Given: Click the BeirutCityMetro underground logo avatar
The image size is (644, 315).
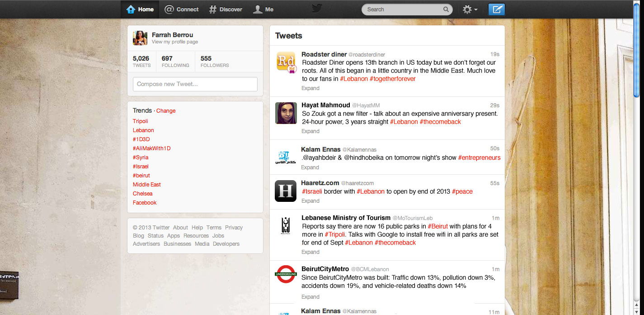Looking at the screenshot, I should pyautogui.click(x=286, y=274).
